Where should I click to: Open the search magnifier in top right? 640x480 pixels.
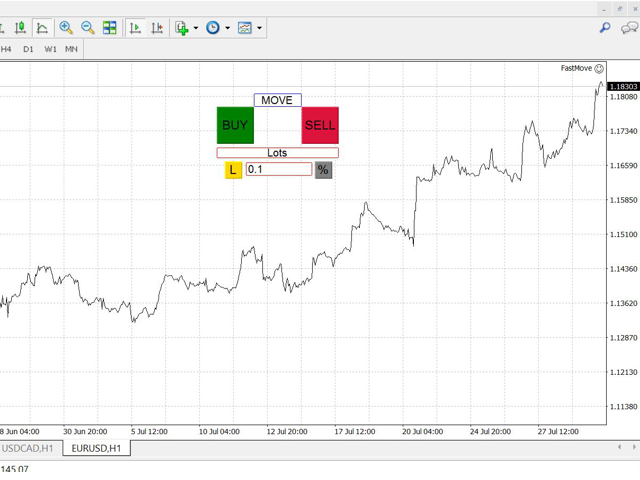coord(605,28)
